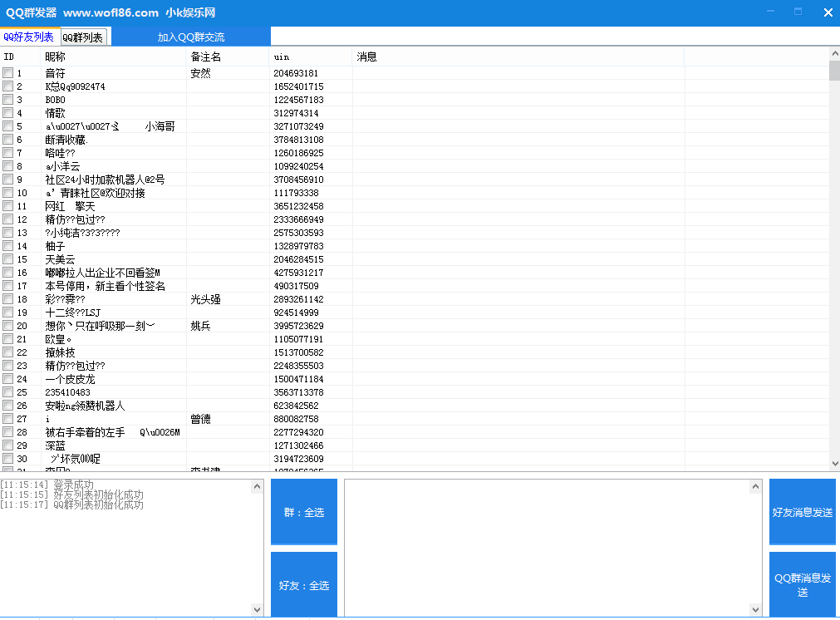
Task: Switch to the QQ好友列表 tab
Action: 29,37
